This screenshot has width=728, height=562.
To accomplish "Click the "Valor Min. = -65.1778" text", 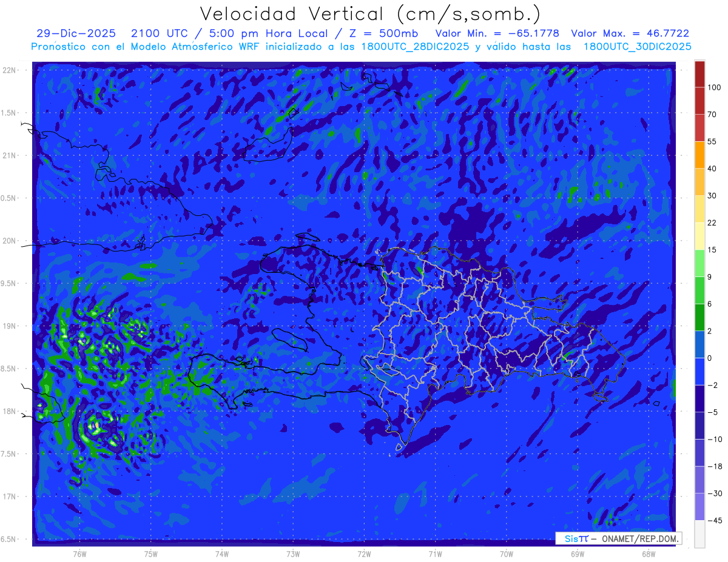I will click(x=497, y=34).
